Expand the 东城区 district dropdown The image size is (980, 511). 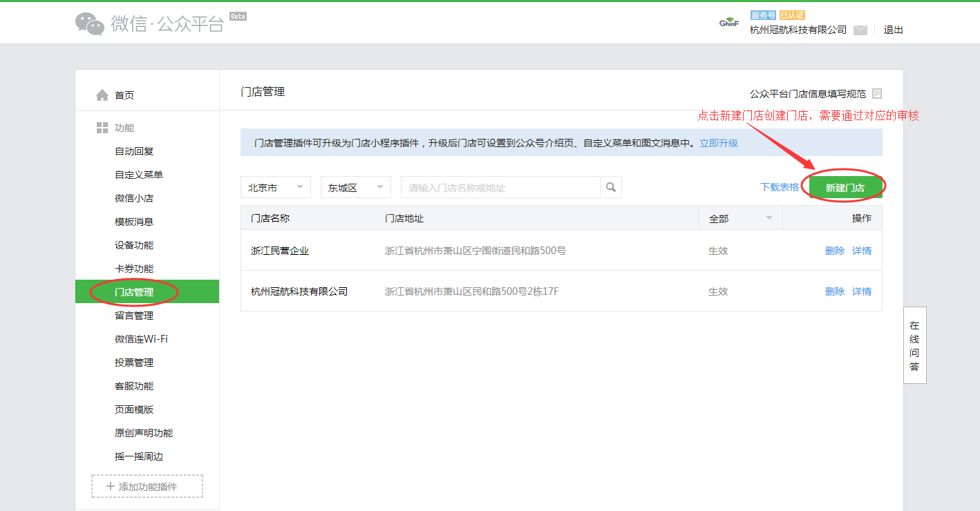tap(355, 187)
